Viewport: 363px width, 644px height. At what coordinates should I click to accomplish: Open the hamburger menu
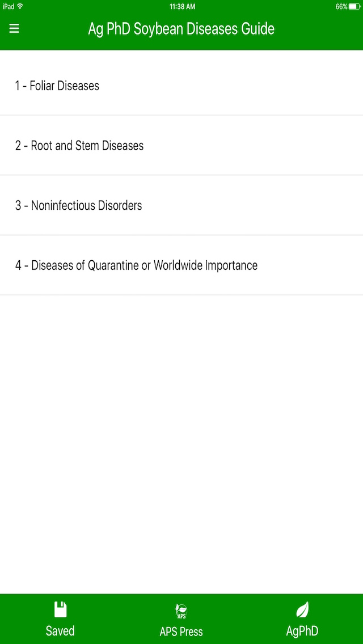coord(14,28)
